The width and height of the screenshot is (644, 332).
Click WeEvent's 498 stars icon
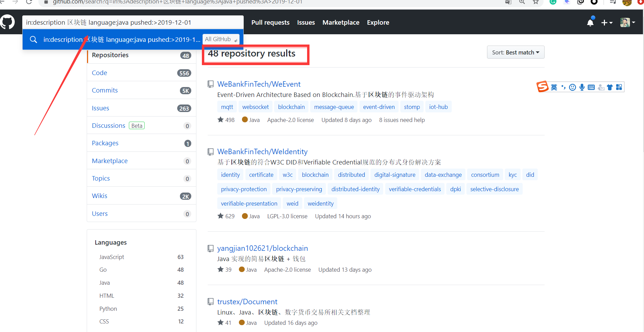pyautogui.click(x=220, y=120)
